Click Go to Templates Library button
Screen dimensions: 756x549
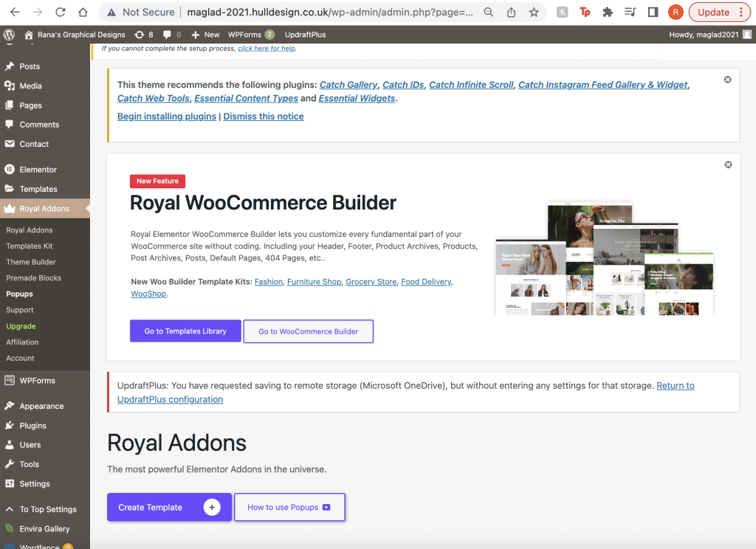185,331
